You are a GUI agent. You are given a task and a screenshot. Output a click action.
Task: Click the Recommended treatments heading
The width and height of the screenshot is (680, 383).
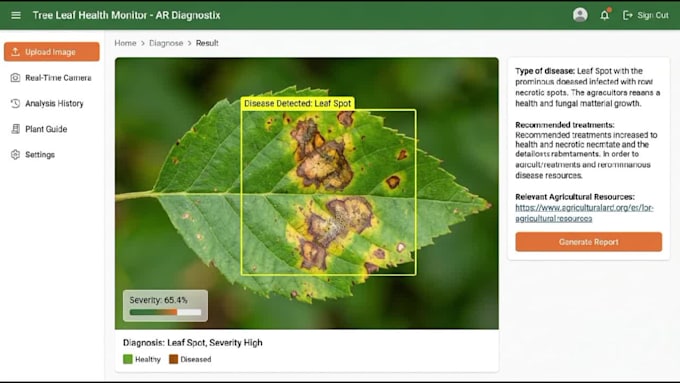coord(565,124)
